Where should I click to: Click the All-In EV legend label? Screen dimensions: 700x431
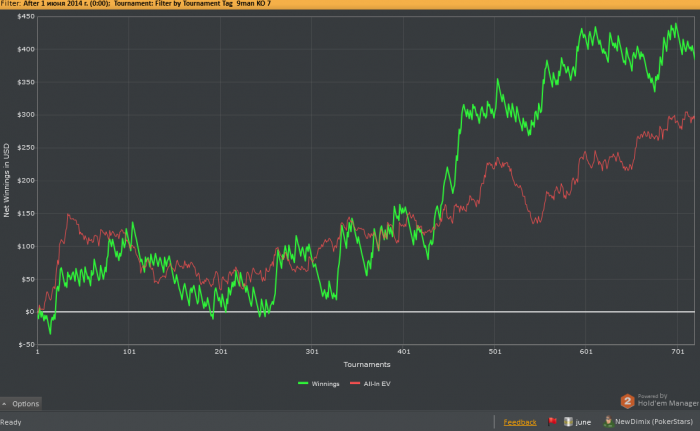(377, 384)
